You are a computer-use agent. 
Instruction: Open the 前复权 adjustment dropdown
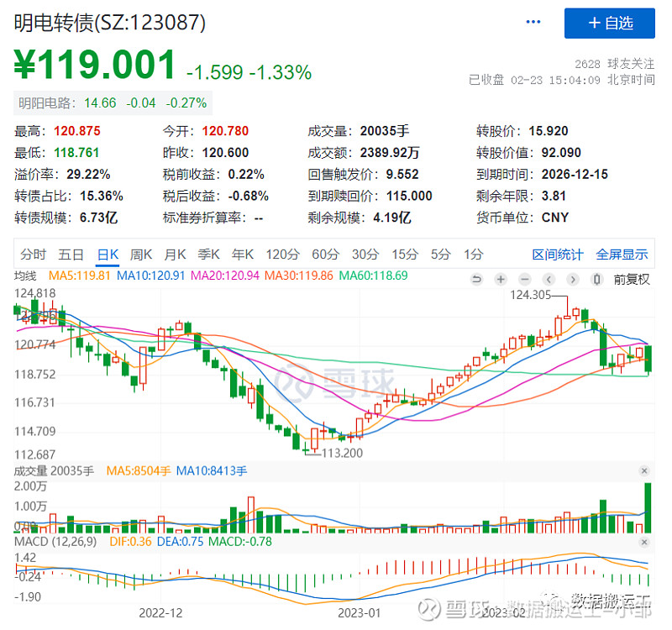pos(632,280)
